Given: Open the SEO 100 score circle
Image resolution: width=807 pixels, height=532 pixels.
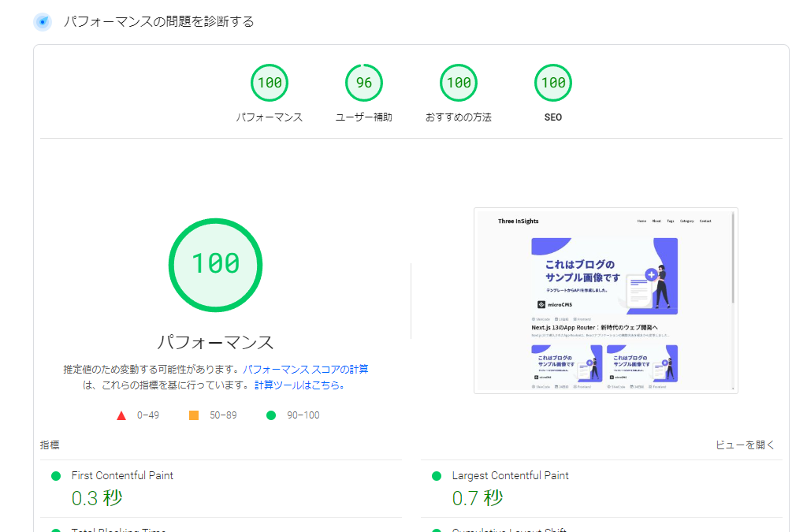Looking at the screenshot, I should coord(552,82).
